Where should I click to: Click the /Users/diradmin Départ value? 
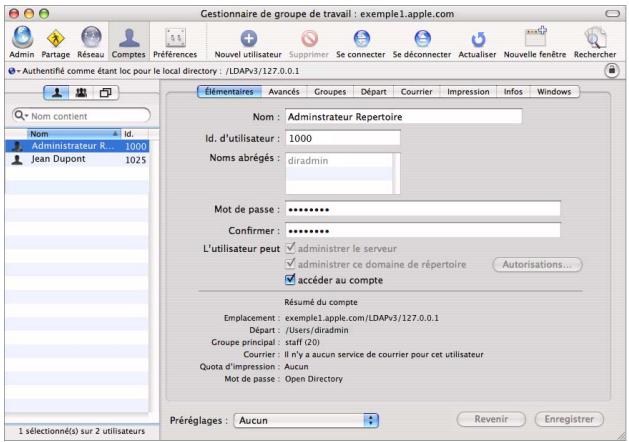coord(317,330)
